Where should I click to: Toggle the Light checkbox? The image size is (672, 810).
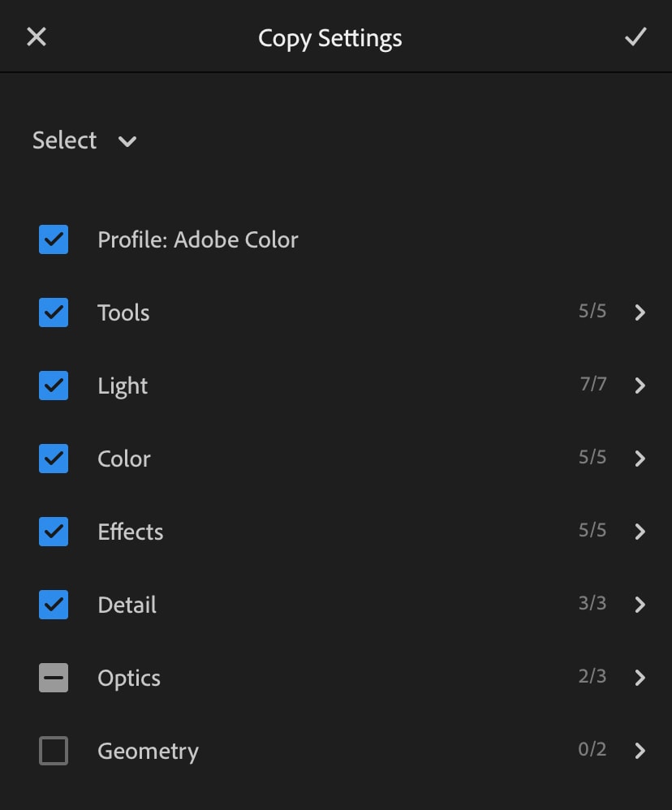click(54, 386)
